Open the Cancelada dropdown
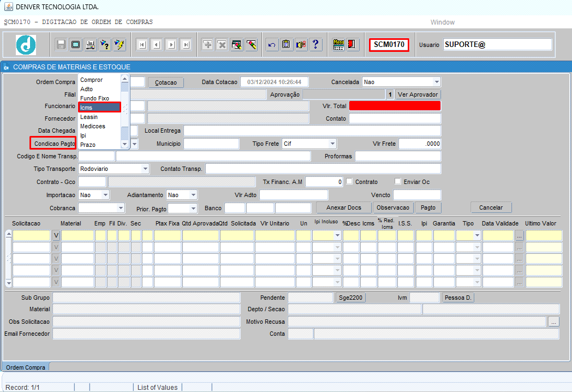This screenshot has width=572, height=392. coord(436,82)
